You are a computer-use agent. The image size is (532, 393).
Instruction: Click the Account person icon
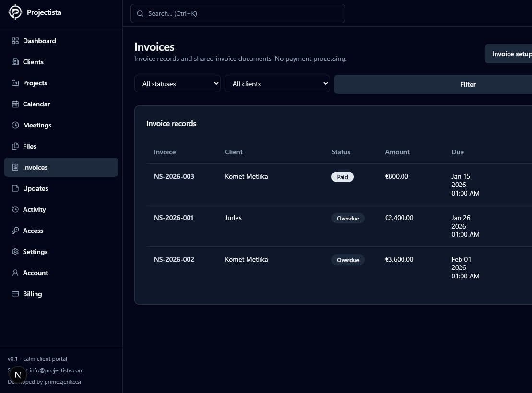tap(15, 273)
